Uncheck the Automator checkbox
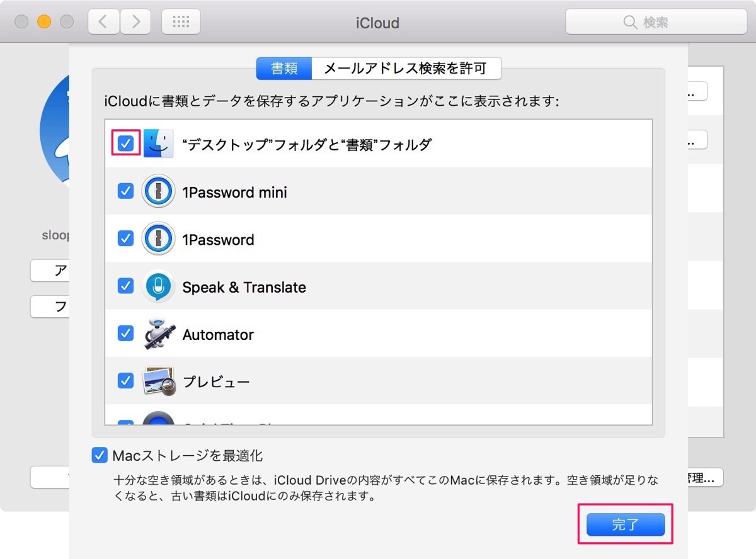This screenshot has height=559, width=756. pos(125,333)
